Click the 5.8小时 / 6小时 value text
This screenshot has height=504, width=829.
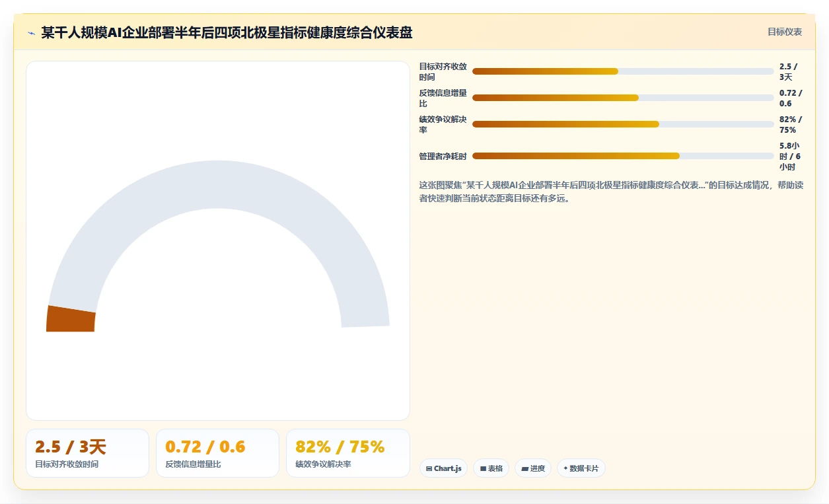click(x=791, y=156)
